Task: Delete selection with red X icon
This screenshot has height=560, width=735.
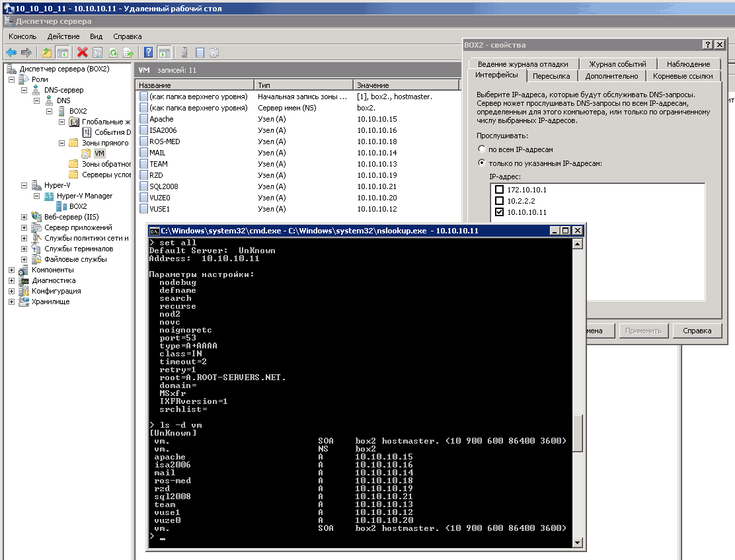Action: pyautogui.click(x=83, y=52)
